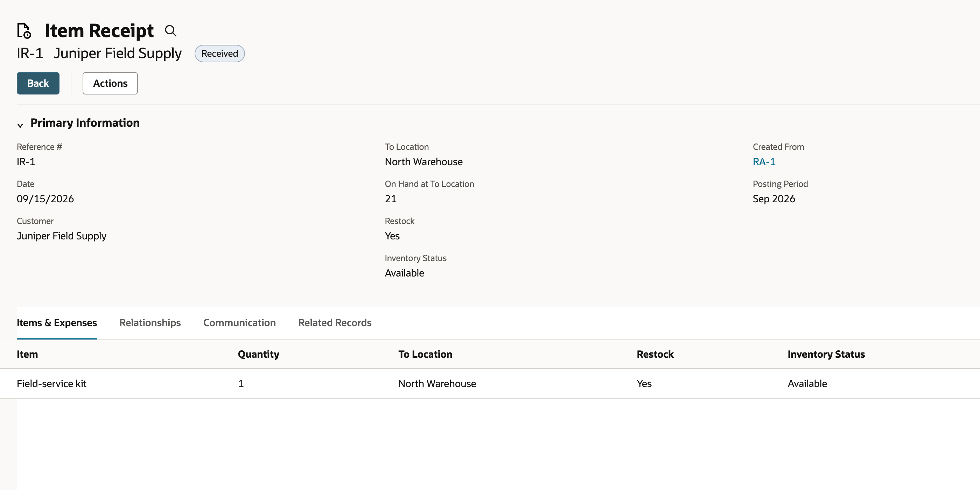
Task: Click the Inventory Status value in Primary Information
Action: click(404, 273)
